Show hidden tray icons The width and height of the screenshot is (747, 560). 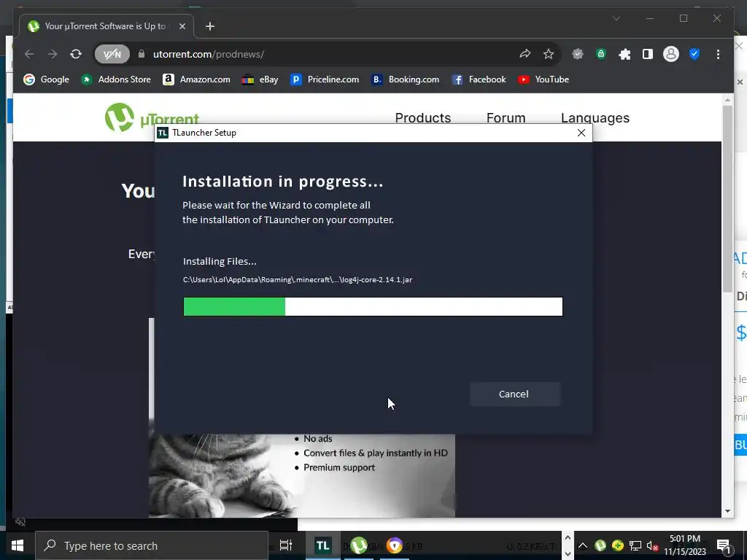click(x=583, y=545)
